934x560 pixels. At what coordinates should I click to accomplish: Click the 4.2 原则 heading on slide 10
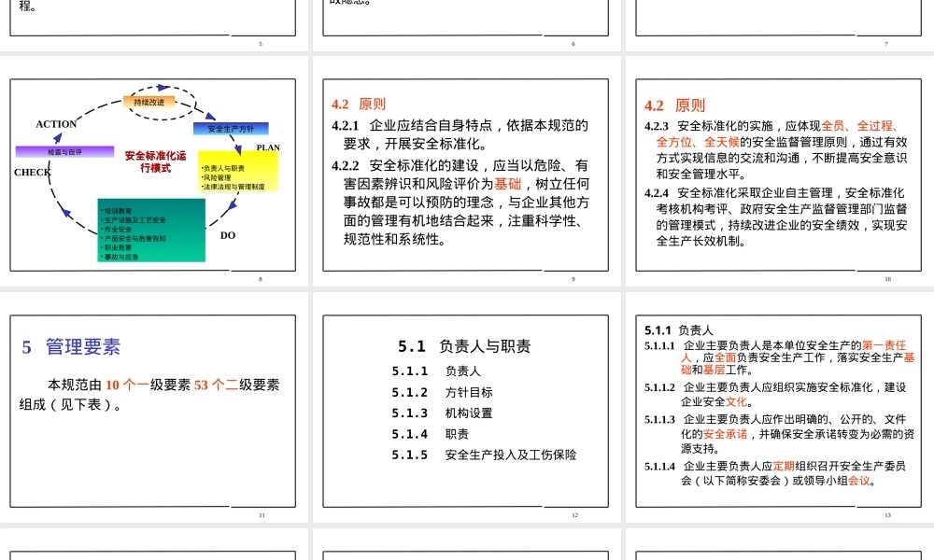[x=675, y=105]
